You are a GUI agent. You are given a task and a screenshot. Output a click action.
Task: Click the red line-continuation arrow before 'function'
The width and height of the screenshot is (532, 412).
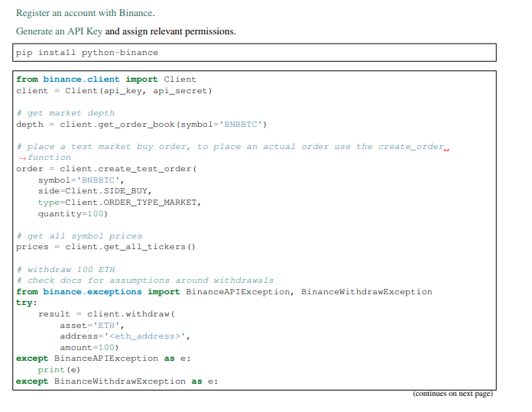(22, 158)
